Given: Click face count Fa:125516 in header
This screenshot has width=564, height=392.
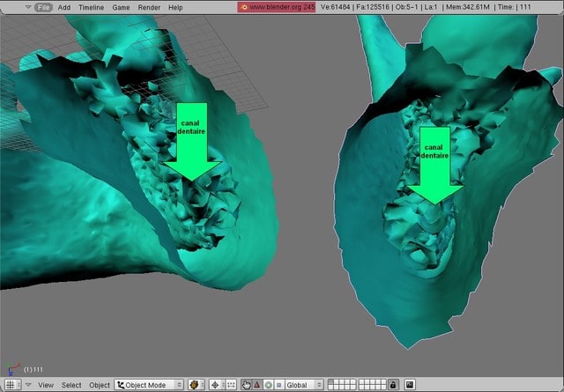Looking at the screenshot, I should tap(372, 7).
